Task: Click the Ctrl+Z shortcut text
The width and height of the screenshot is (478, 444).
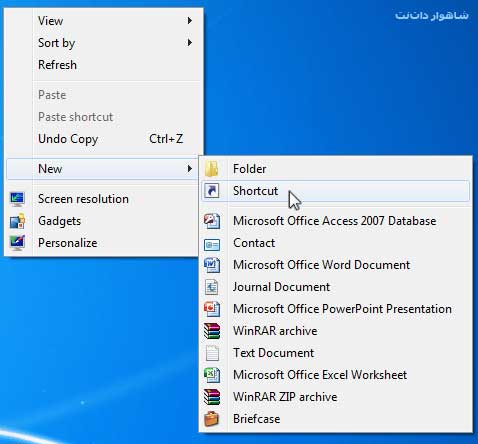Action: point(166,139)
